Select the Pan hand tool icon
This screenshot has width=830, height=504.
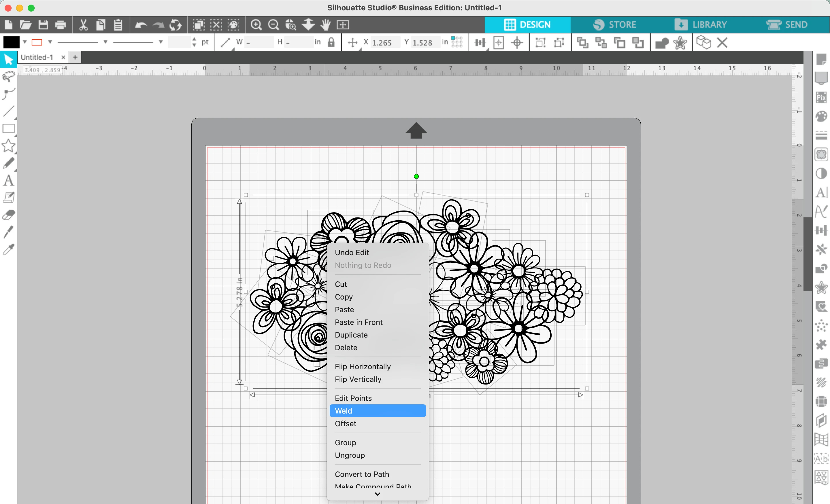(x=325, y=25)
